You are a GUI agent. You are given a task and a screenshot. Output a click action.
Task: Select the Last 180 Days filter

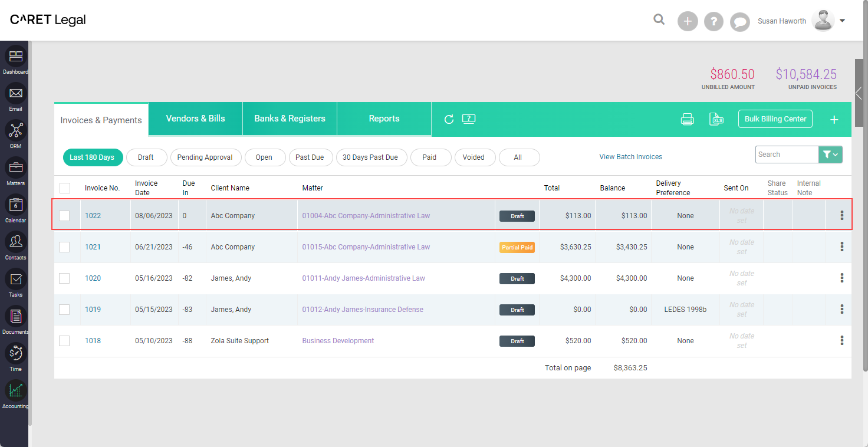(x=92, y=157)
